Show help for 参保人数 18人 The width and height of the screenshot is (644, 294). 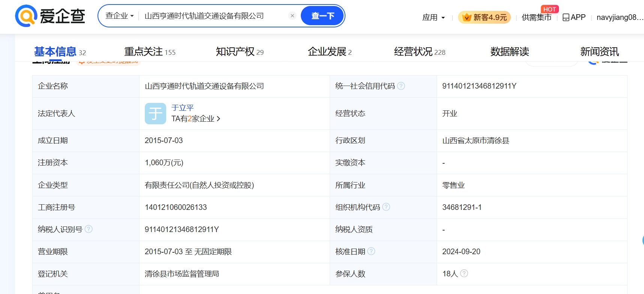464,273
